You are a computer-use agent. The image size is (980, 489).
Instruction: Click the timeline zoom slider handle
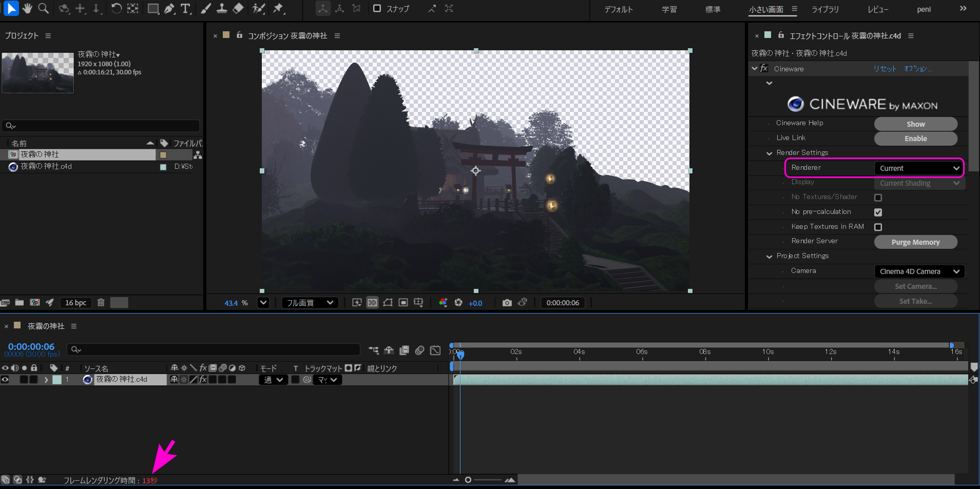click(x=468, y=480)
